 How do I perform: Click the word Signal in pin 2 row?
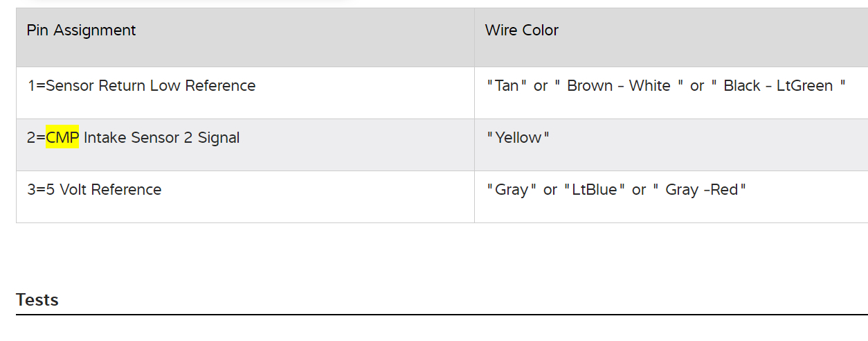219,138
